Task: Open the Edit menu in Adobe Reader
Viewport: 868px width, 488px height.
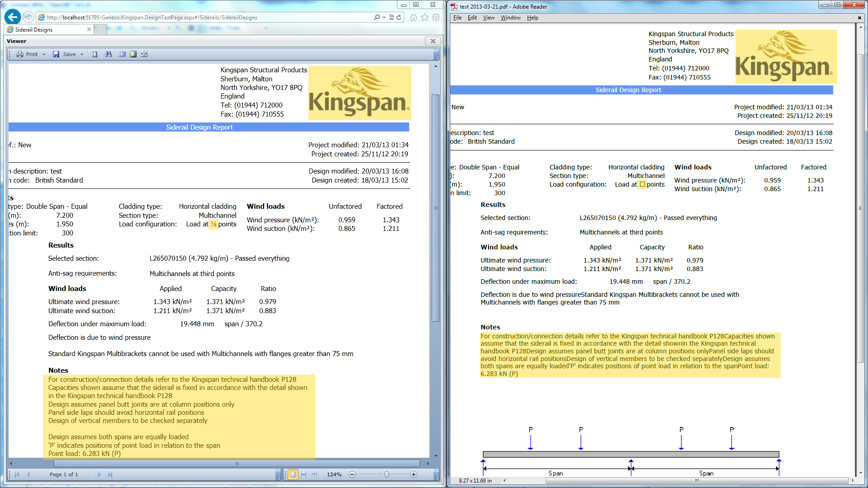Action: (472, 18)
